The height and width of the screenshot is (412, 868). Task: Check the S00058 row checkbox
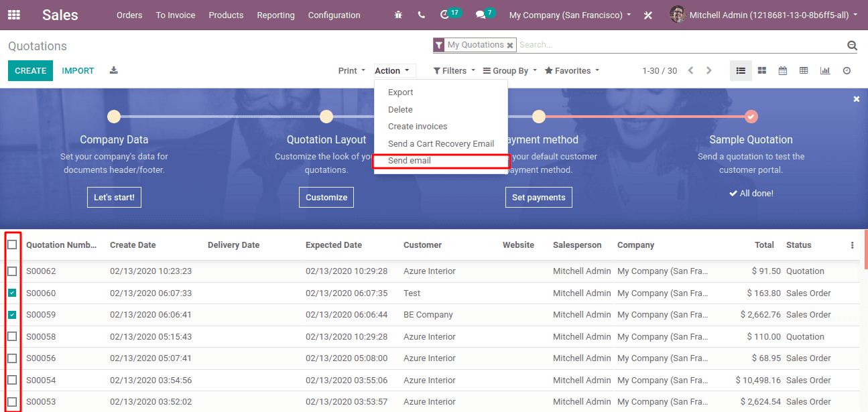(x=12, y=336)
